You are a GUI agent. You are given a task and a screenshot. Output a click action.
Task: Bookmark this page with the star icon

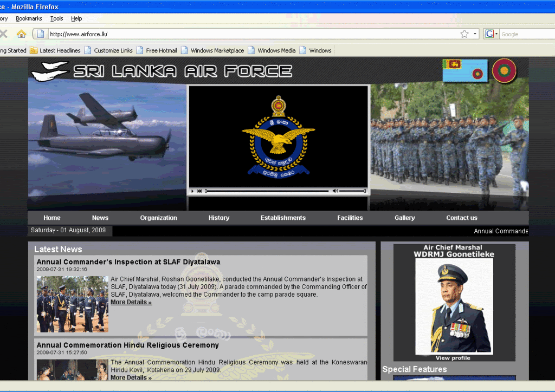(x=464, y=34)
